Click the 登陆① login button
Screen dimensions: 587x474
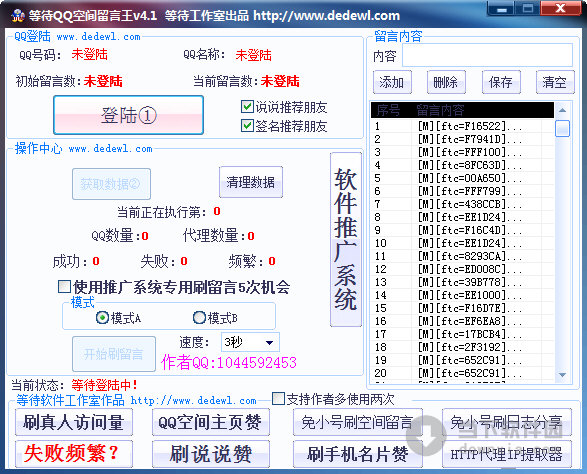click(128, 115)
